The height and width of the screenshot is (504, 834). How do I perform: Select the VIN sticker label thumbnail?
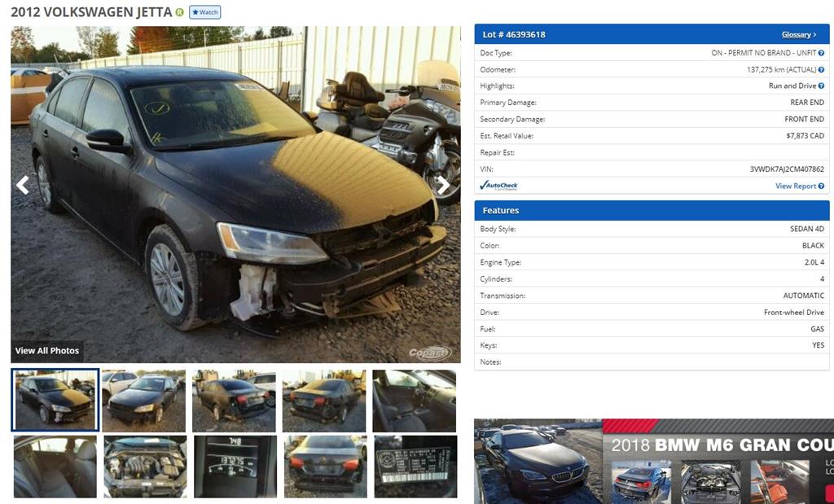coord(415,467)
